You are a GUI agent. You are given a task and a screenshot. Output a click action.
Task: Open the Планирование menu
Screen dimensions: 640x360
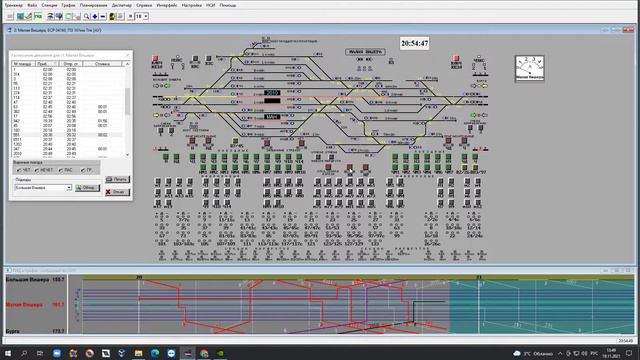pos(93,5)
